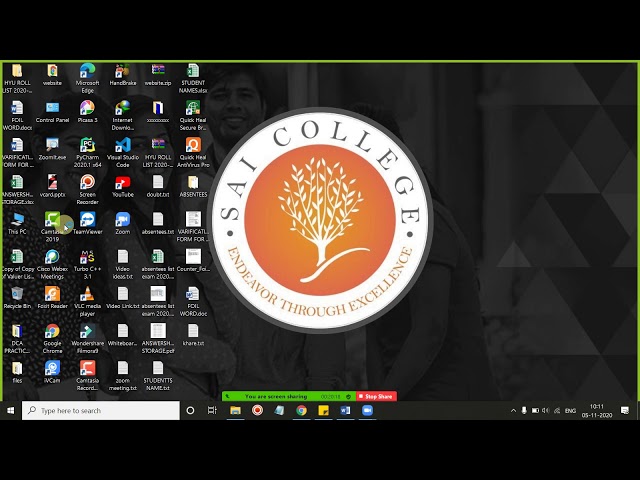The height and width of the screenshot is (480, 640).
Task: Open the red recorder taskbar icon
Action: coord(257,410)
